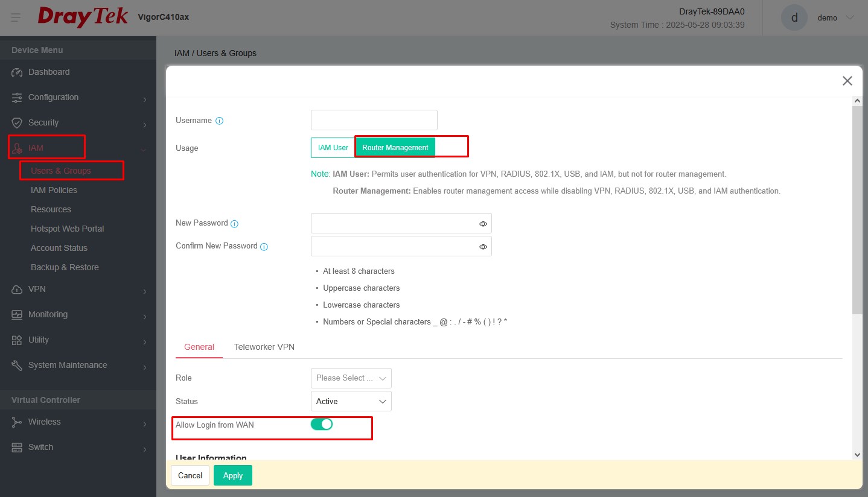Show New Password using eye icon

point(483,224)
